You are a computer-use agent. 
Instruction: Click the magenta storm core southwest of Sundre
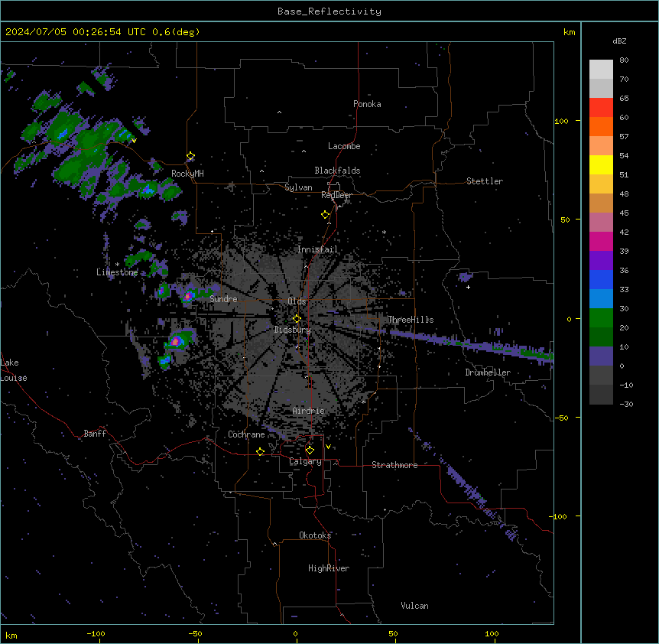(176, 341)
